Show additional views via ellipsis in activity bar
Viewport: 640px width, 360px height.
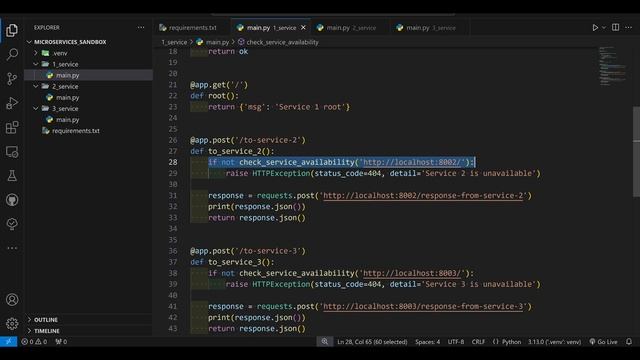(12, 248)
